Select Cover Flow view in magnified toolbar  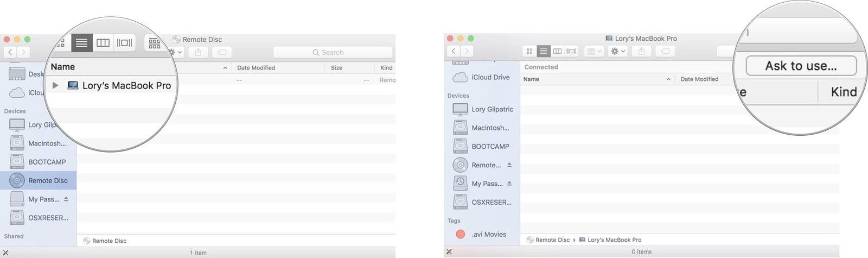[x=124, y=43]
